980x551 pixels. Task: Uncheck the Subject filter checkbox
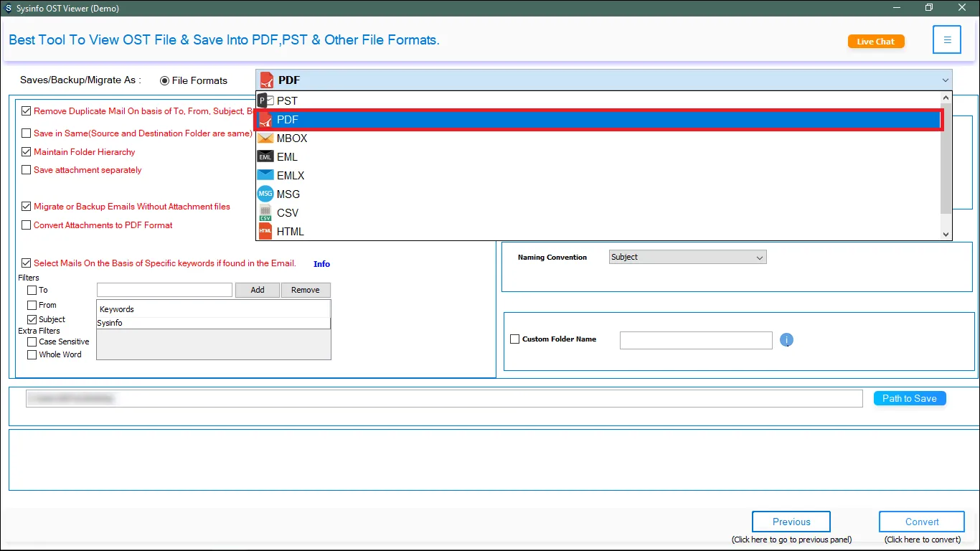click(x=32, y=319)
